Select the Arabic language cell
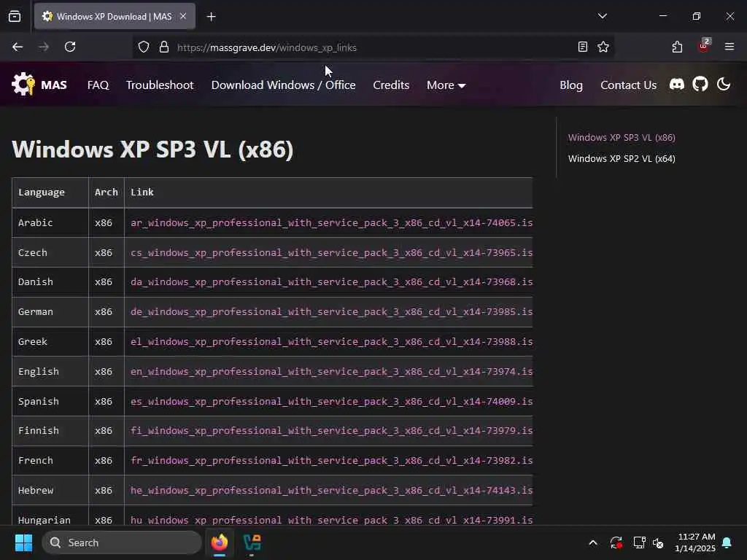The height and width of the screenshot is (560, 747). pos(50,223)
